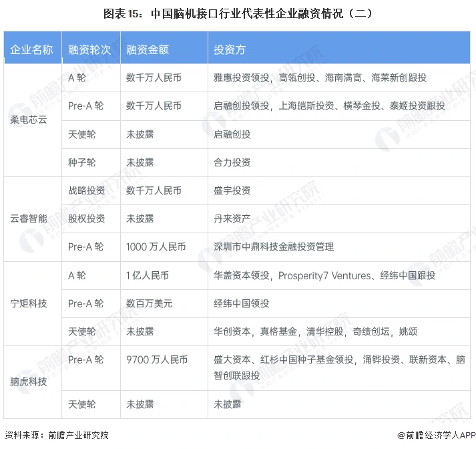Click the 战略投资 round cell
The height and width of the screenshot is (449, 476).
(x=86, y=190)
